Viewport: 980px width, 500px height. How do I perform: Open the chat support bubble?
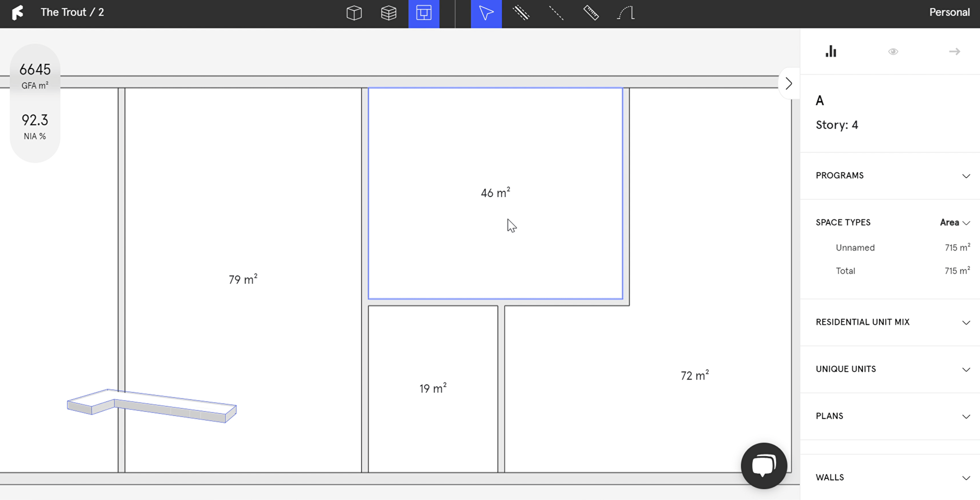point(764,465)
